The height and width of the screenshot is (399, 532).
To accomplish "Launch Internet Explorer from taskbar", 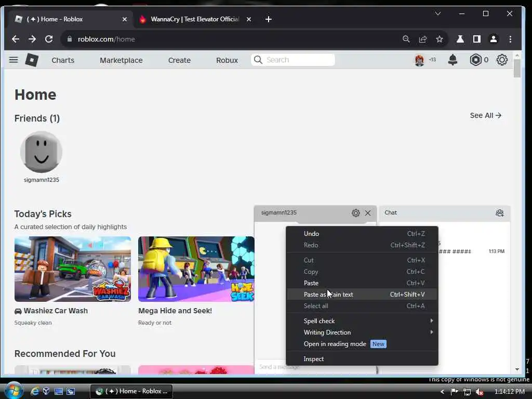I will 35,391.
